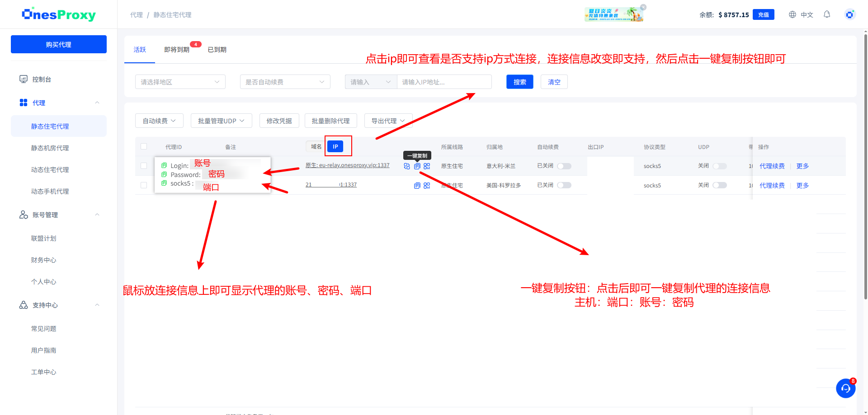Check the select-all checkbox in table header
Screen dimensions: 868x415
point(143,146)
